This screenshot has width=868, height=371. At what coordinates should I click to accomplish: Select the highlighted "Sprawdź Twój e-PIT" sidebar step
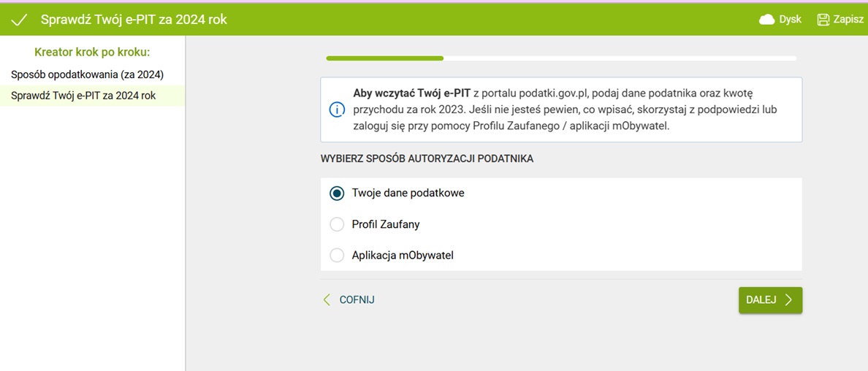(x=83, y=96)
